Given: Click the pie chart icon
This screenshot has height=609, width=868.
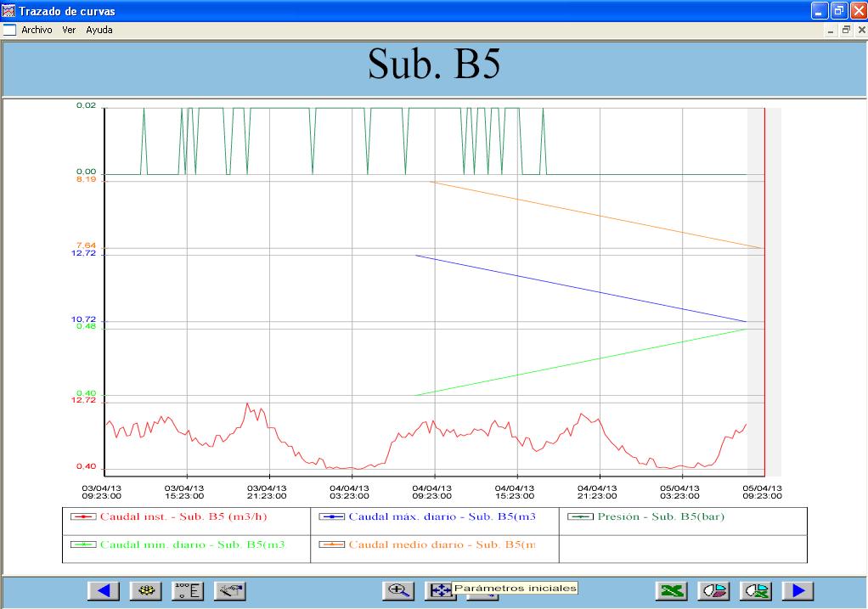Looking at the screenshot, I should (713, 591).
